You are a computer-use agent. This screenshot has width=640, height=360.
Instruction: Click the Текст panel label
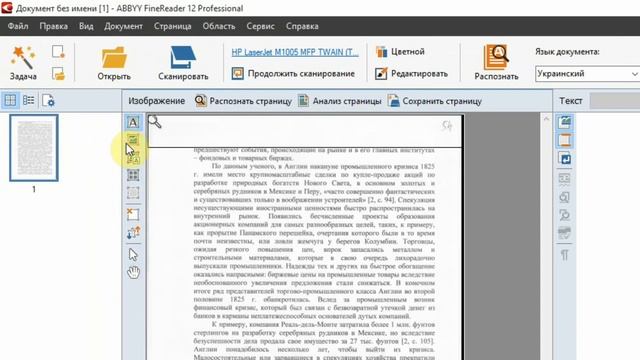pos(571,101)
